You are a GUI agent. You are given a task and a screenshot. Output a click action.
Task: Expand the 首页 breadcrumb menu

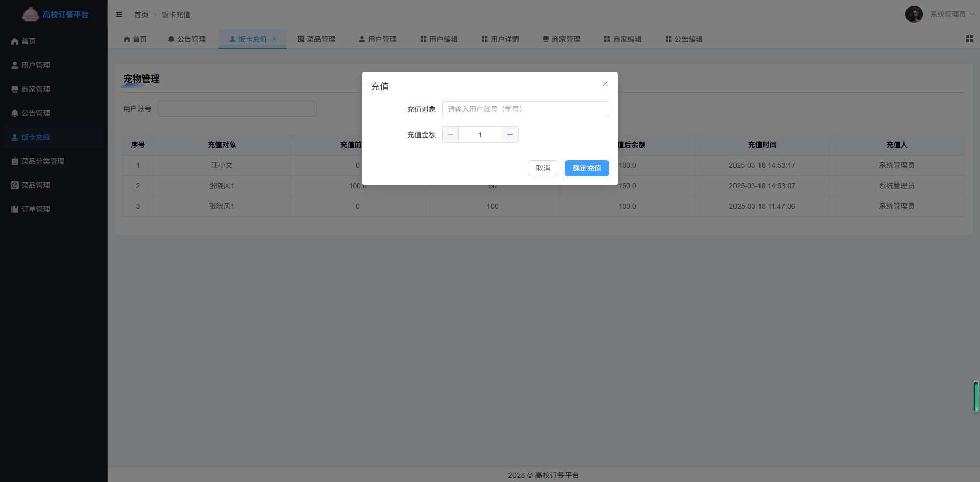[141, 15]
